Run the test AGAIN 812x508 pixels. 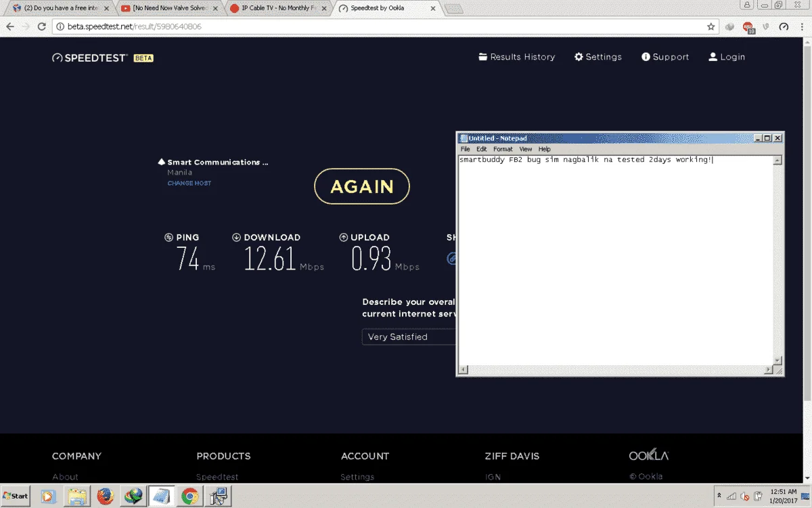point(362,186)
